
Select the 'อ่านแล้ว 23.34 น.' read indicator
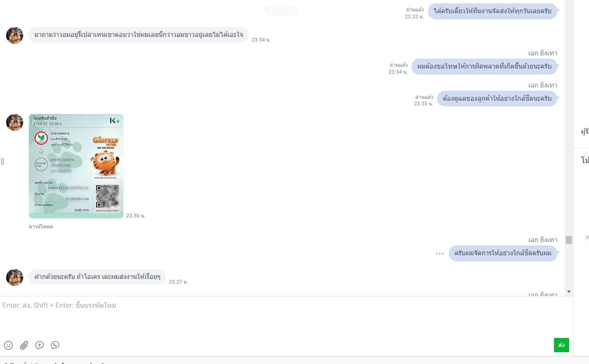(x=397, y=68)
